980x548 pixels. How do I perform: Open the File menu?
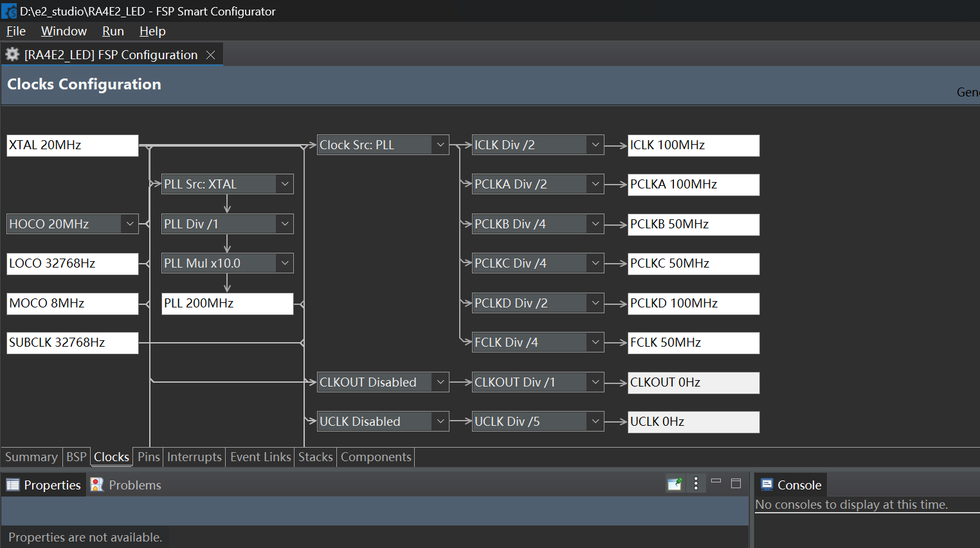click(x=16, y=31)
